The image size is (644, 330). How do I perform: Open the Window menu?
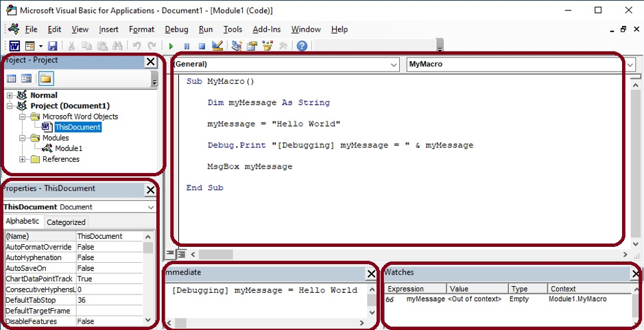[x=306, y=30]
